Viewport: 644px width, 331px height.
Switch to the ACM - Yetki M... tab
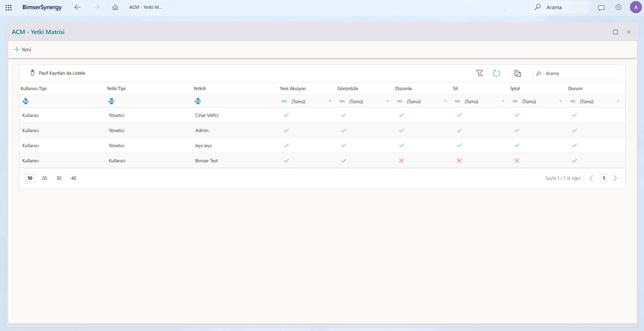tap(146, 8)
